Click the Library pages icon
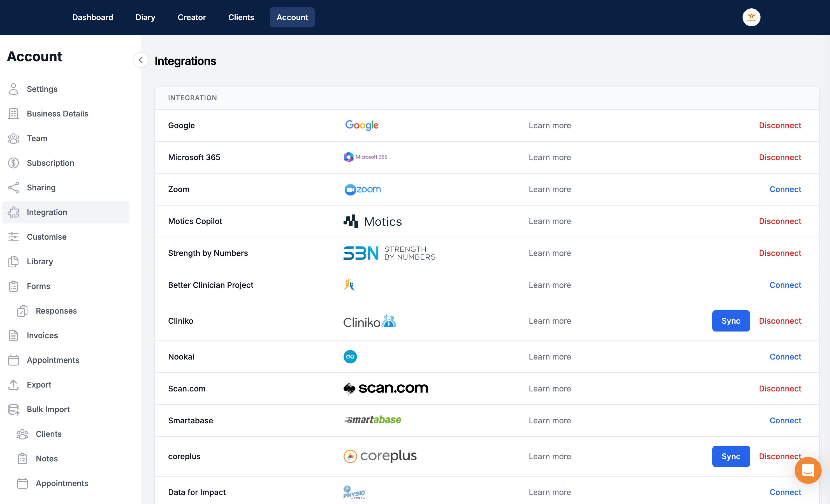This screenshot has height=504, width=830. (13, 261)
